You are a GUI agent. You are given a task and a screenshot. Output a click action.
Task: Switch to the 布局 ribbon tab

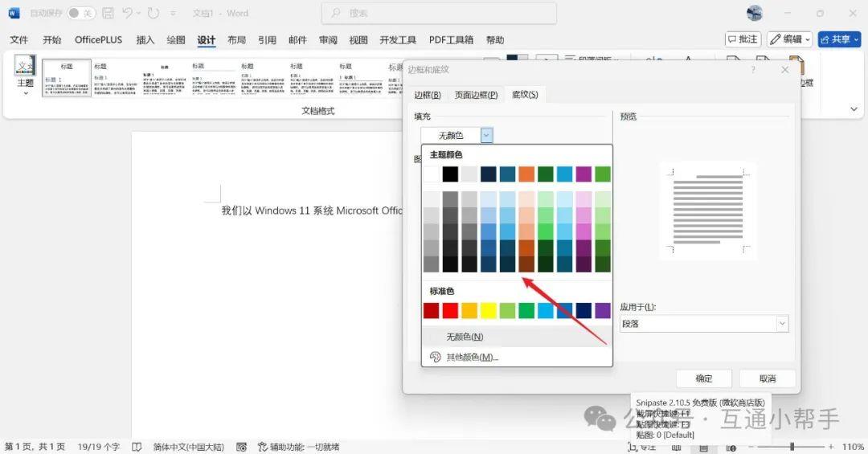(236, 40)
